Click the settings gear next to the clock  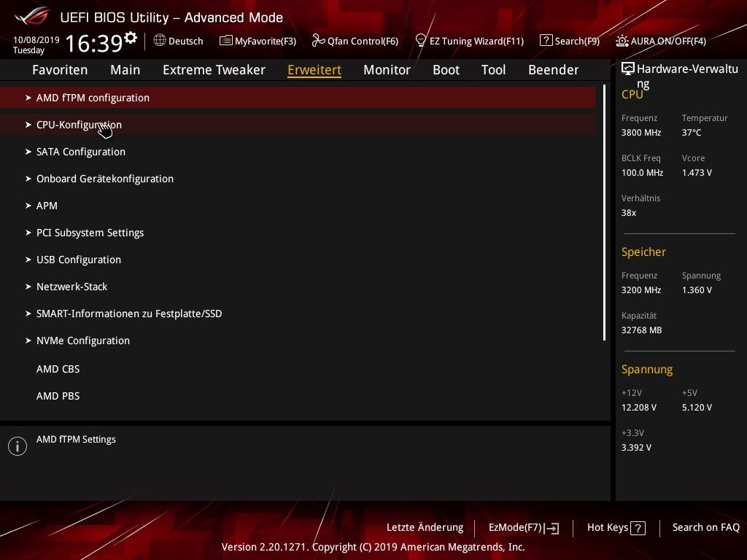(x=130, y=38)
